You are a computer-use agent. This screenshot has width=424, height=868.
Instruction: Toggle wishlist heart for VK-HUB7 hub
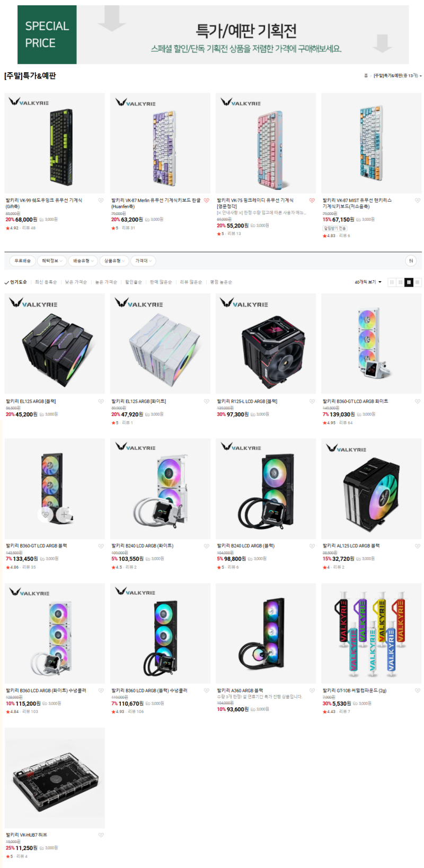coord(101,835)
